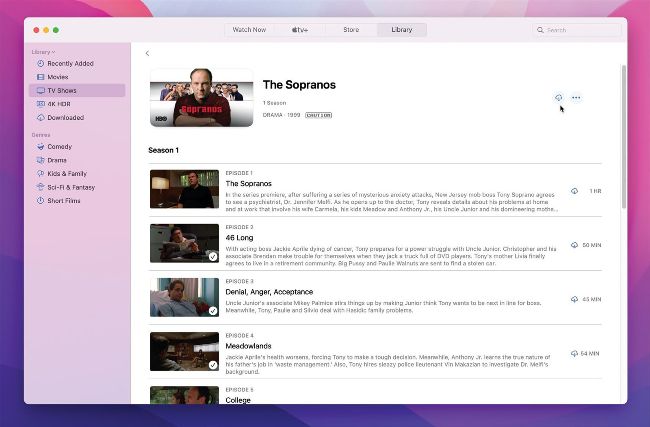Switch to the Watch Now tab
This screenshot has width=650, height=427.
coord(249,30)
